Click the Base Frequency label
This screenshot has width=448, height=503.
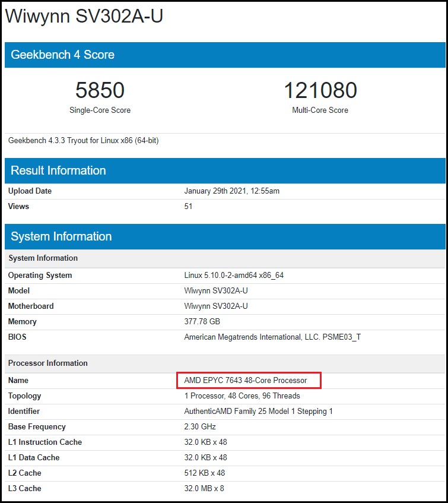[37, 426]
